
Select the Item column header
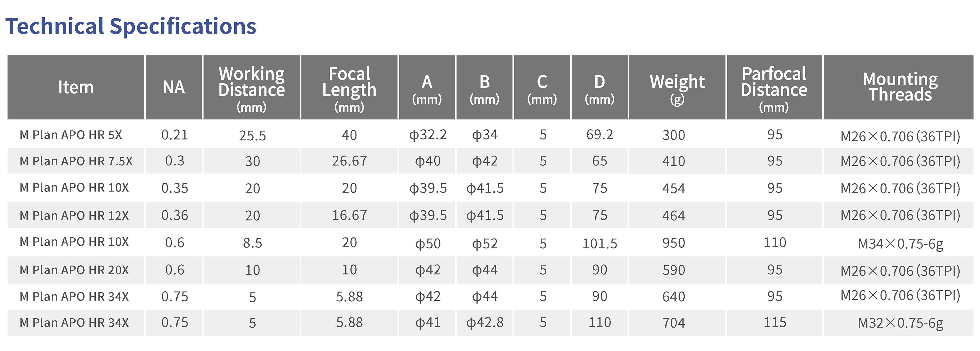[x=76, y=87]
